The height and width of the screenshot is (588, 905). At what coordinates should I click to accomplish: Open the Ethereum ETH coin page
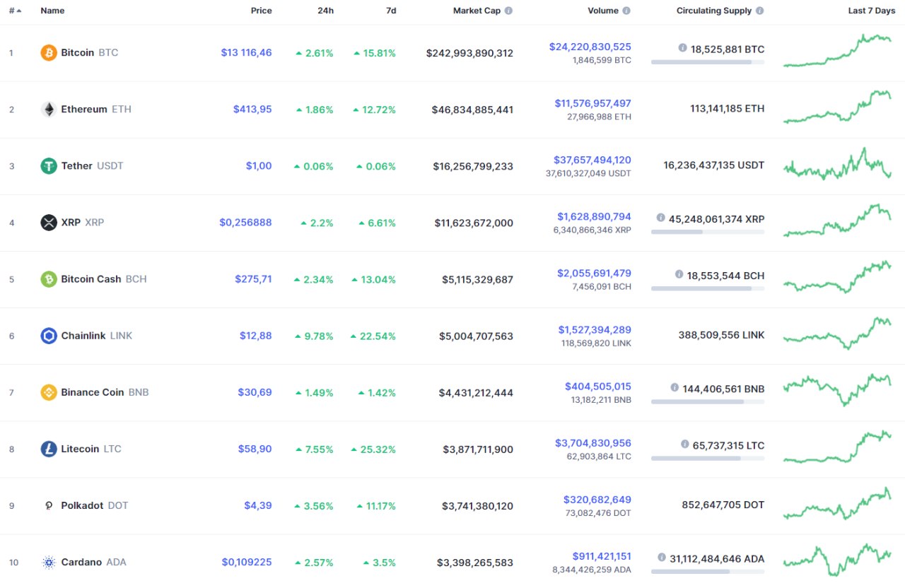(x=96, y=110)
